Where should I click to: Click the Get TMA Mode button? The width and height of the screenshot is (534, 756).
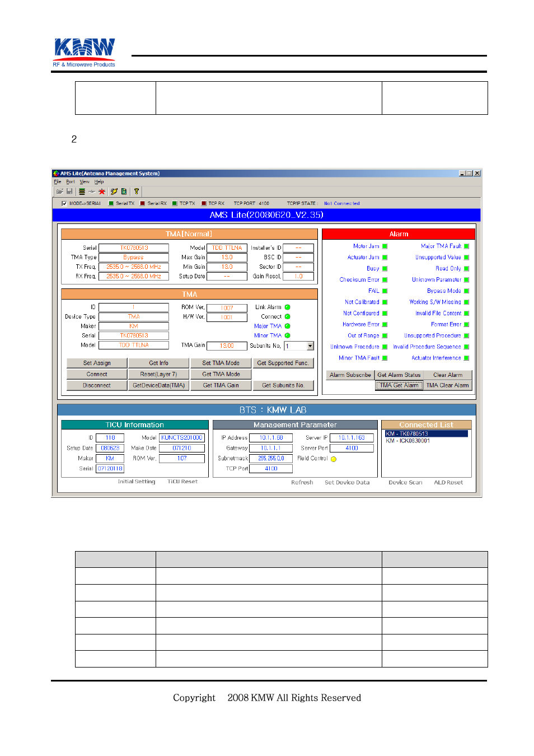pyautogui.click(x=221, y=375)
